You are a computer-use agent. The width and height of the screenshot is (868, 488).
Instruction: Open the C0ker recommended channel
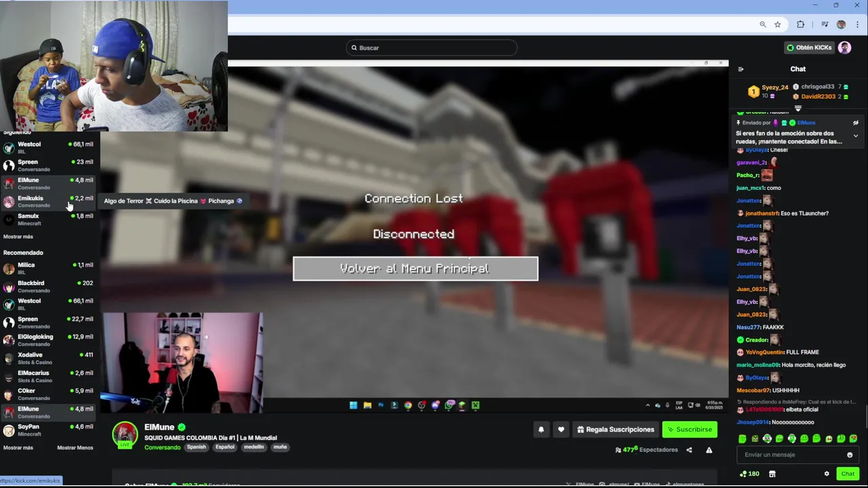click(x=49, y=394)
